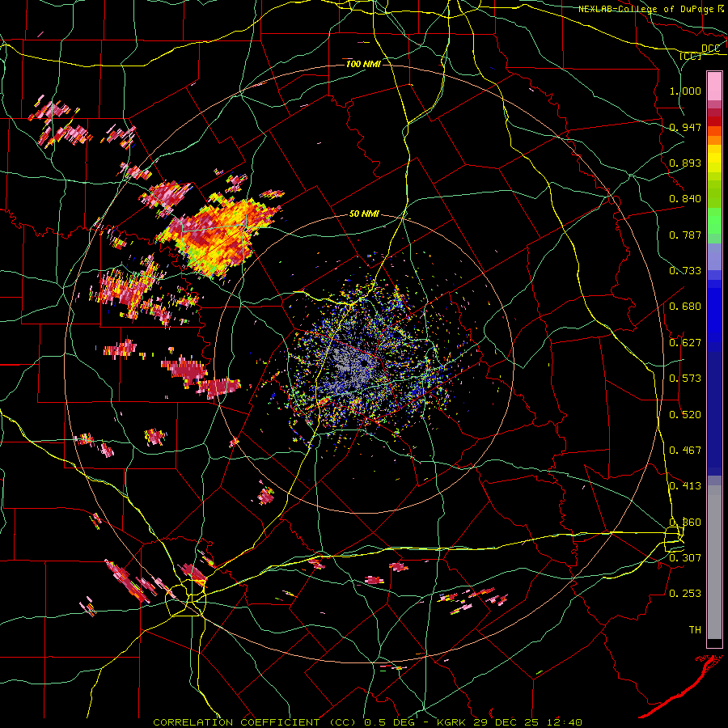
Task: Click the "0.520" scale value
Action: pos(685,415)
